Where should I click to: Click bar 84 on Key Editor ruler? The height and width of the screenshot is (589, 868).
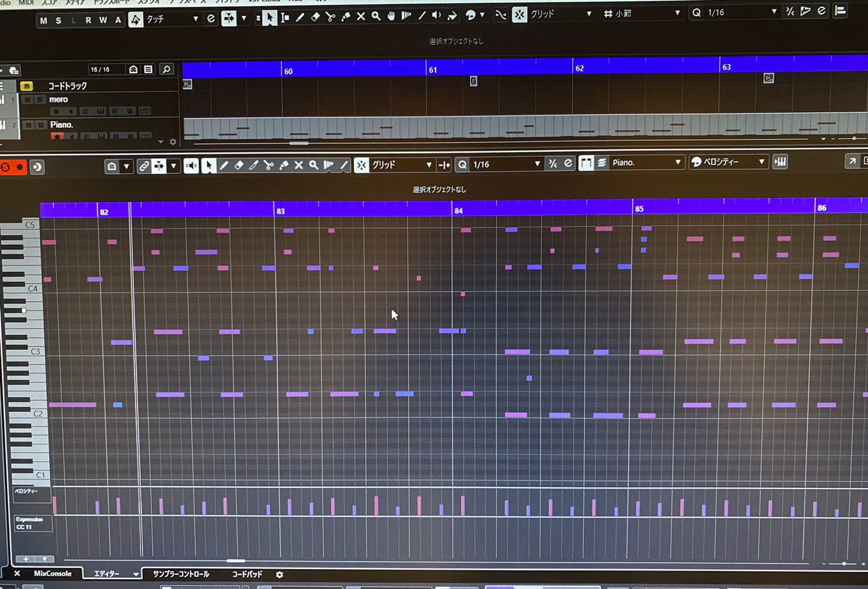pos(458,211)
